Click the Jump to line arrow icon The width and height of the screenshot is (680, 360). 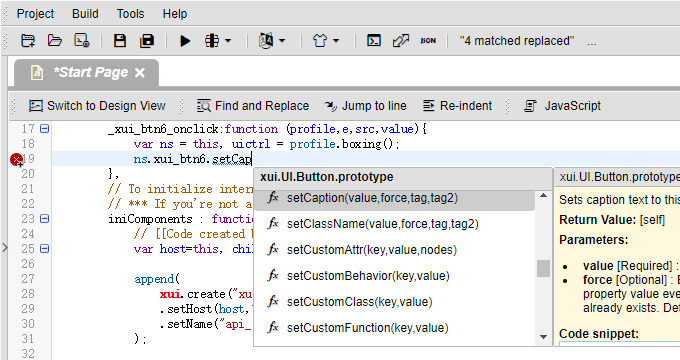[331, 106]
